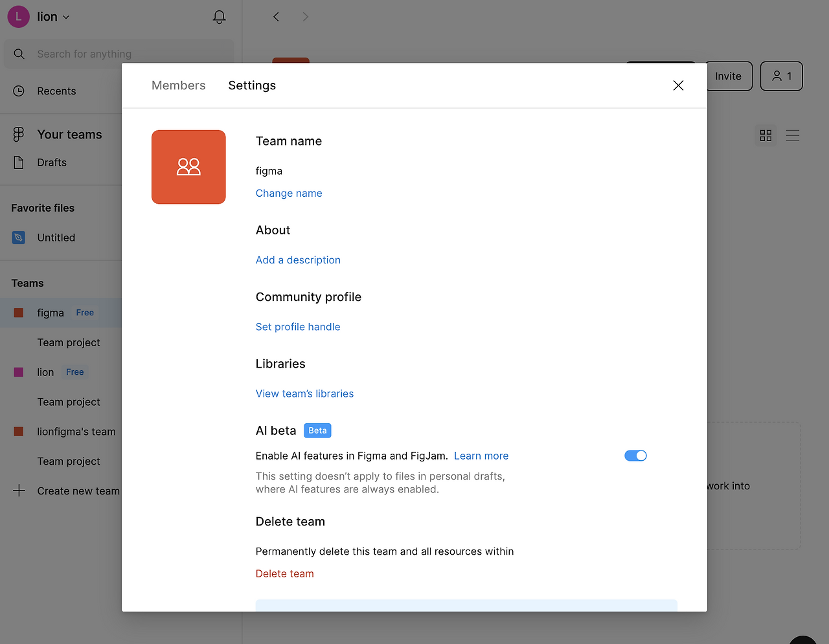Click the Invite button

[x=728, y=76]
